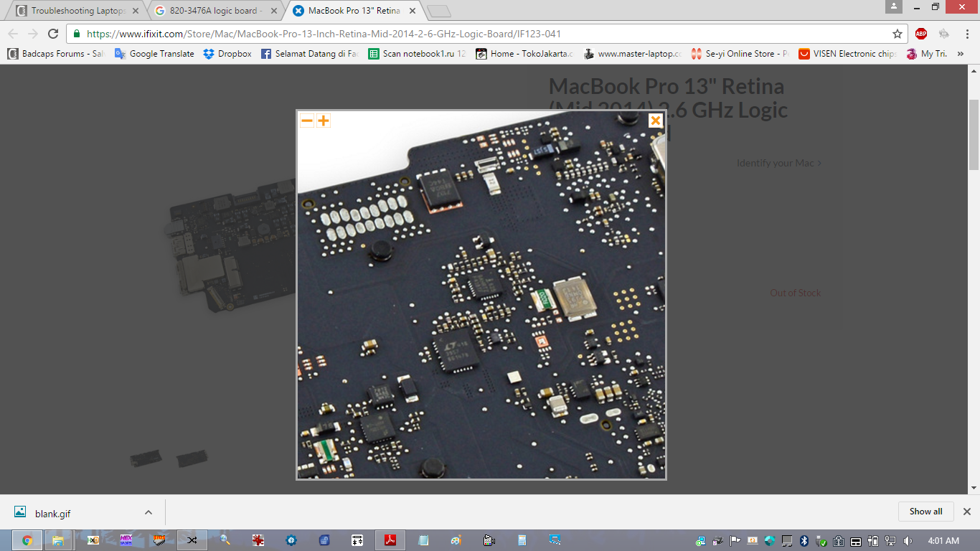Expand the blank.gif download options
The image size is (980, 551).
[x=149, y=512]
